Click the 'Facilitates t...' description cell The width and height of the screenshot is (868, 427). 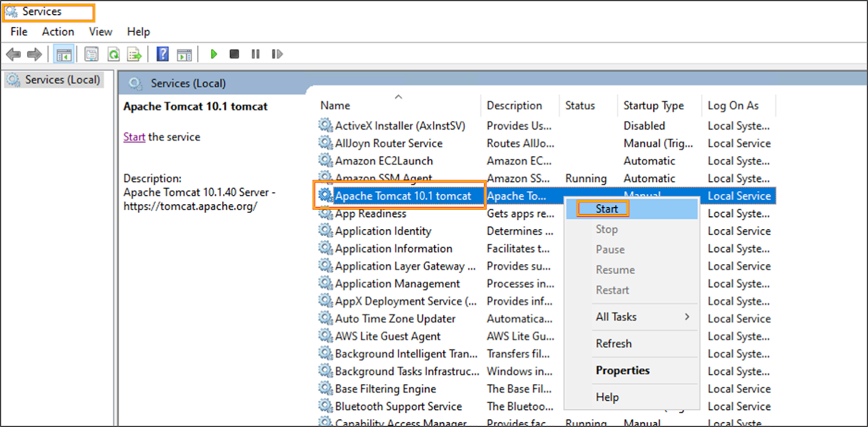tap(518, 248)
